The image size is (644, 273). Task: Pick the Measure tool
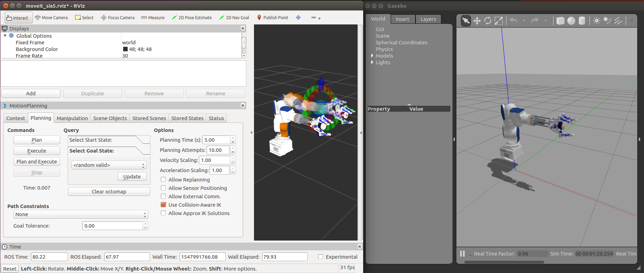[x=153, y=18]
